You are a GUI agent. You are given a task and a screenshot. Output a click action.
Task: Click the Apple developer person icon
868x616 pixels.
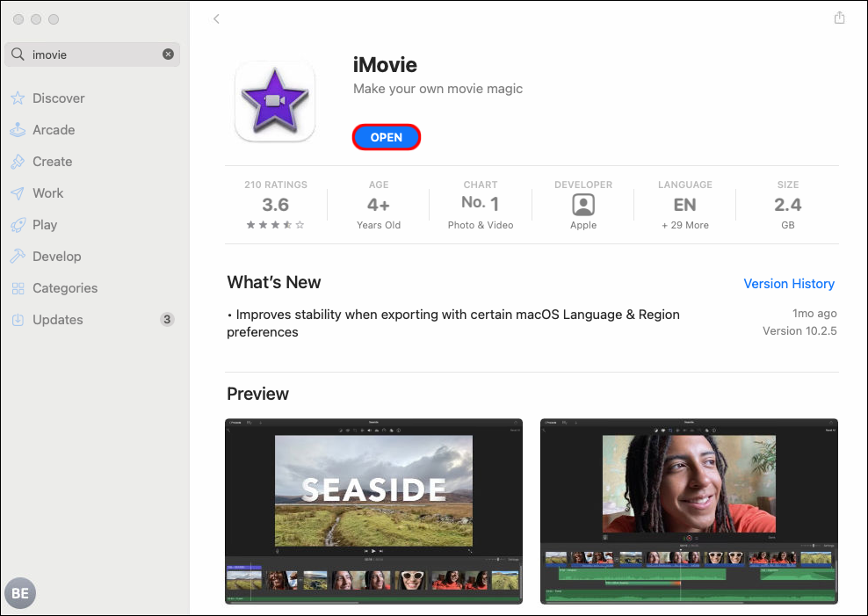pyautogui.click(x=583, y=205)
